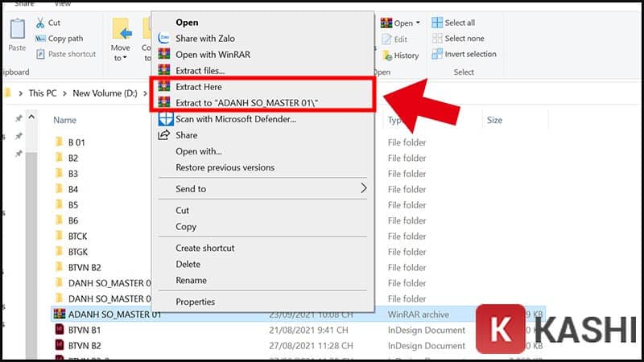
Task: Choose Delete in the context menu
Action: click(x=263, y=265)
